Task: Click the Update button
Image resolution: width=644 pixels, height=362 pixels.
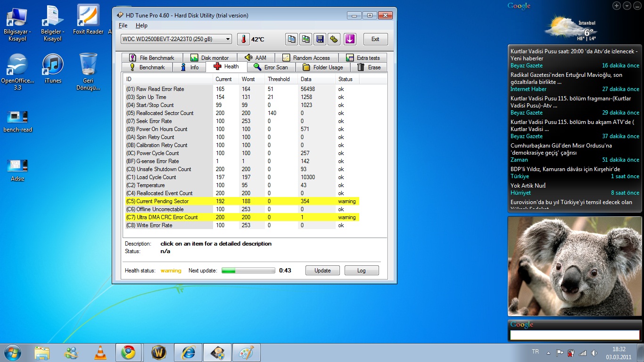Action: click(322, 271)
